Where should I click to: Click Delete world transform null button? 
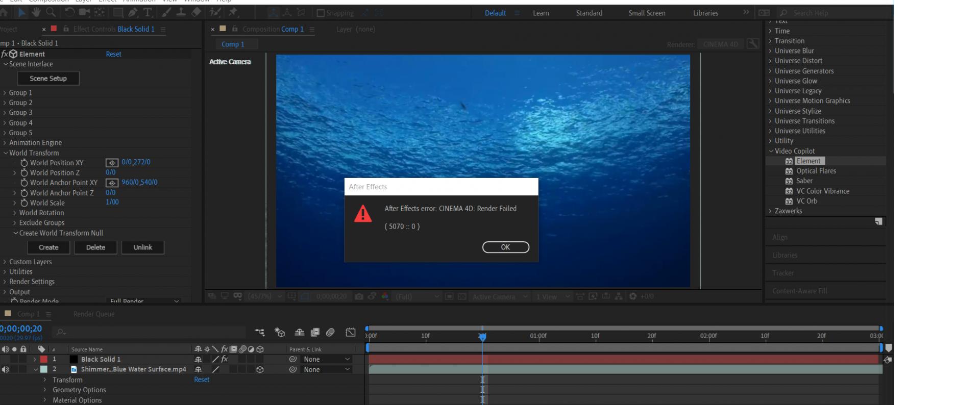[x=95, y=247]
